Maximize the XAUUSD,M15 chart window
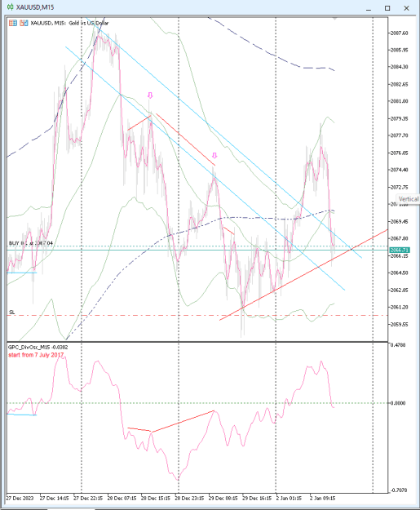The height and width of the screenshot is (510, 420). click(387, 8)
